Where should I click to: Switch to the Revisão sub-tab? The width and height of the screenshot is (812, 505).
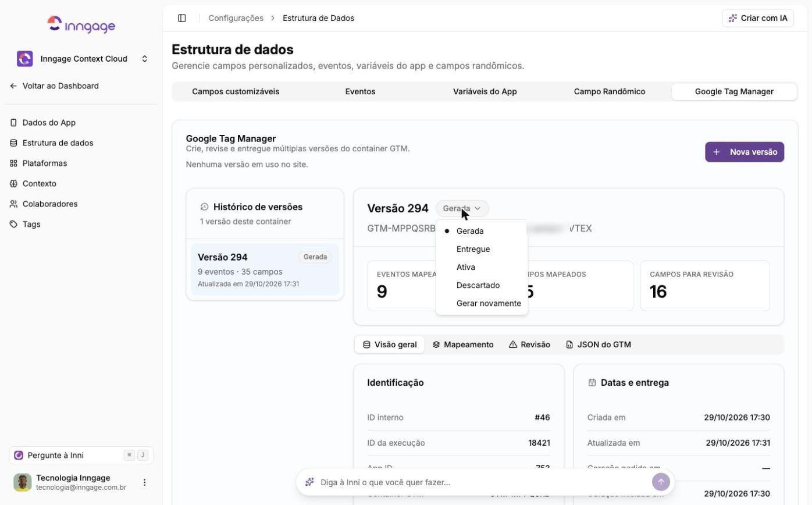529,344
